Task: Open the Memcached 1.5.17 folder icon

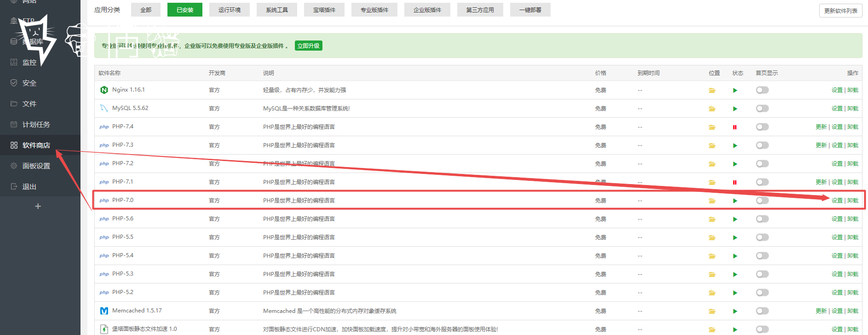Action: 712,311
